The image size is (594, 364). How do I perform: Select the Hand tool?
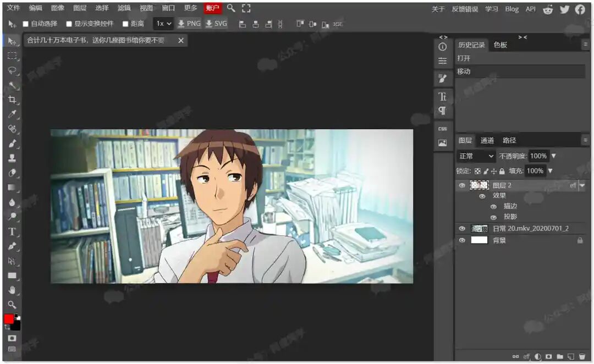coord(12,290)
